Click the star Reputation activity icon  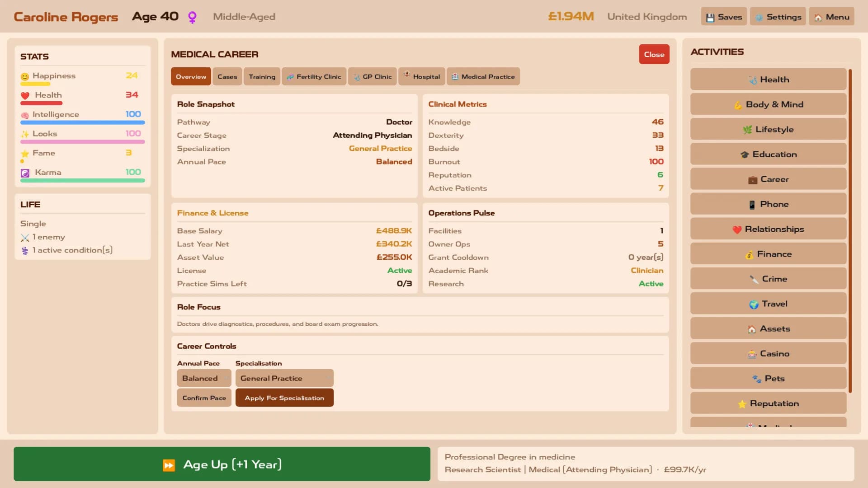click(x=742, y=404)
